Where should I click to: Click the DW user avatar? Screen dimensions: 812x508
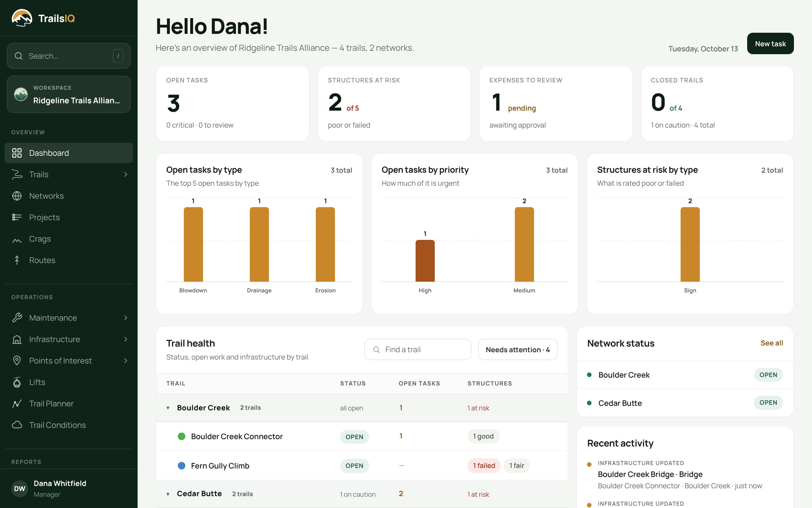[x=19, y=489]
